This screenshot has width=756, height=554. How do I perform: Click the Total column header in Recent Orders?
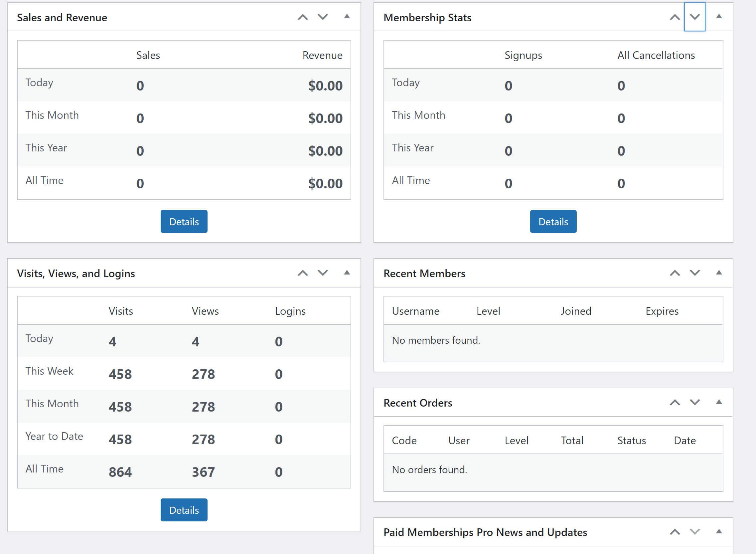click(572, 441)
